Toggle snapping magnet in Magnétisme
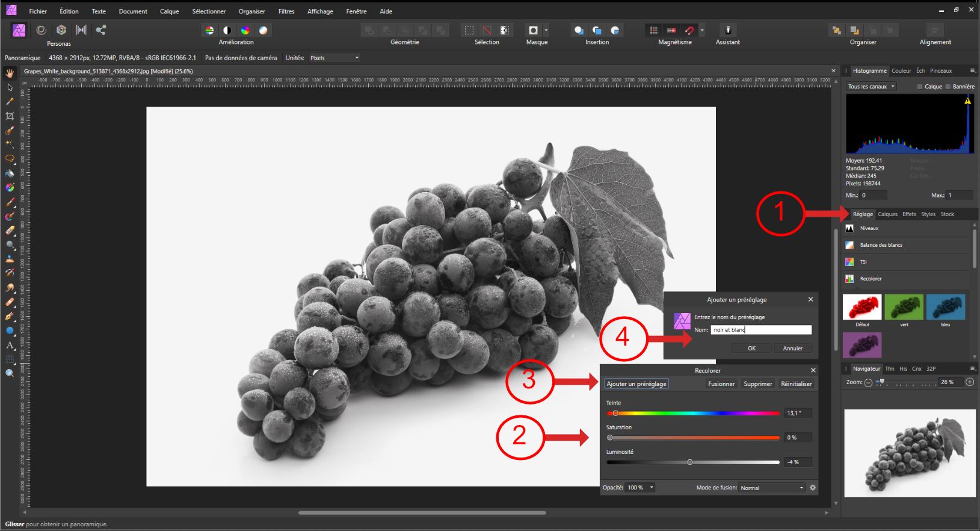This screenshot has width=980, height=531. coord(689,30)
